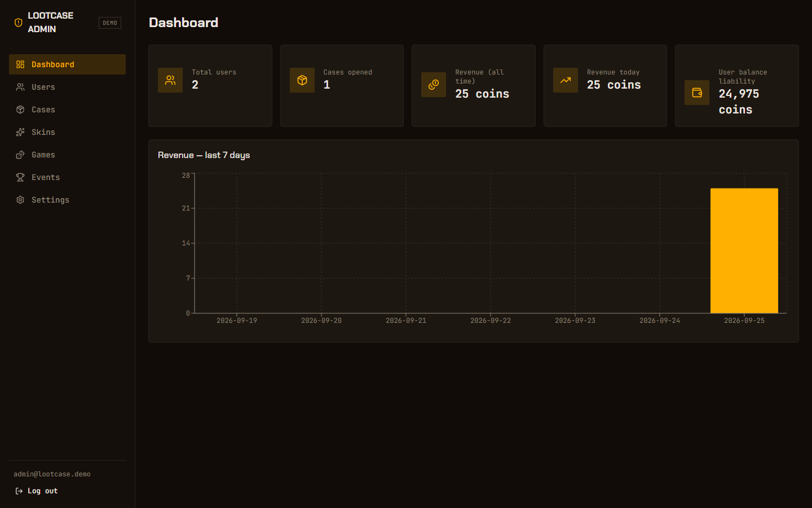
Task: Click the Dashboard page heading
Action: click(x=183, y=23)
